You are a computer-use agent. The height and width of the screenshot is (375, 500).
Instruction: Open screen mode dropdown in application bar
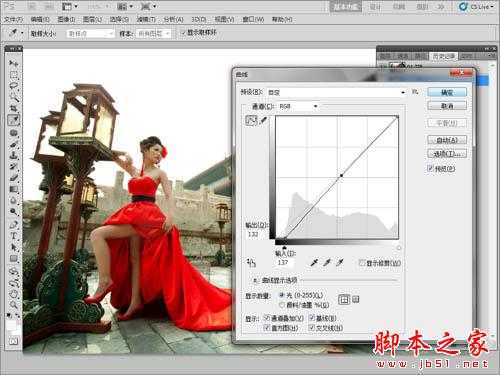click(149, 6)
